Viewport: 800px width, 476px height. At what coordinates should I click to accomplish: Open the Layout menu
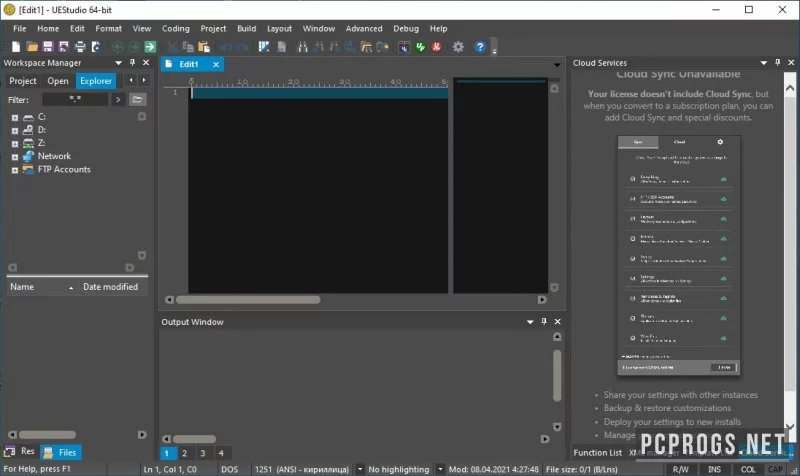[280, 29]
